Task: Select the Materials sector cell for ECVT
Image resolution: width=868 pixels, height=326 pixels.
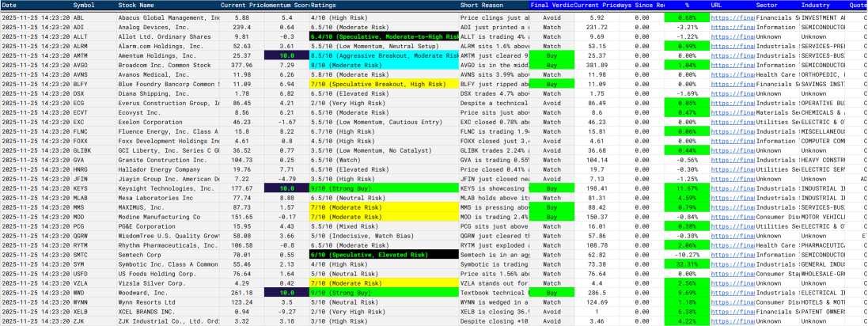Action: [777, 113]
